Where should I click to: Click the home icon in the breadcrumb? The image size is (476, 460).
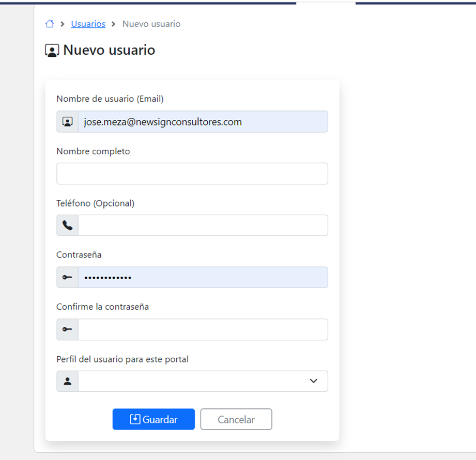pyautogui.click(x=50, y=24)
